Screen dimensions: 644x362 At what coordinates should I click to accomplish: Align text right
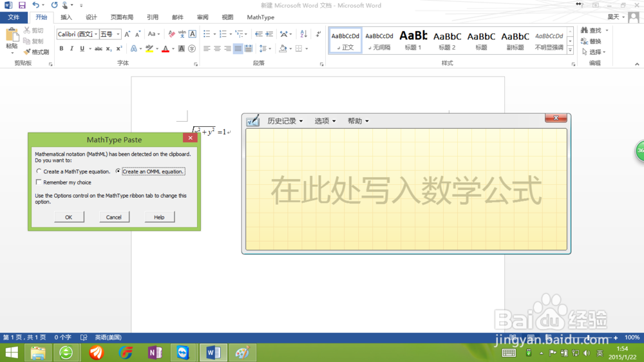pos(227,48)
